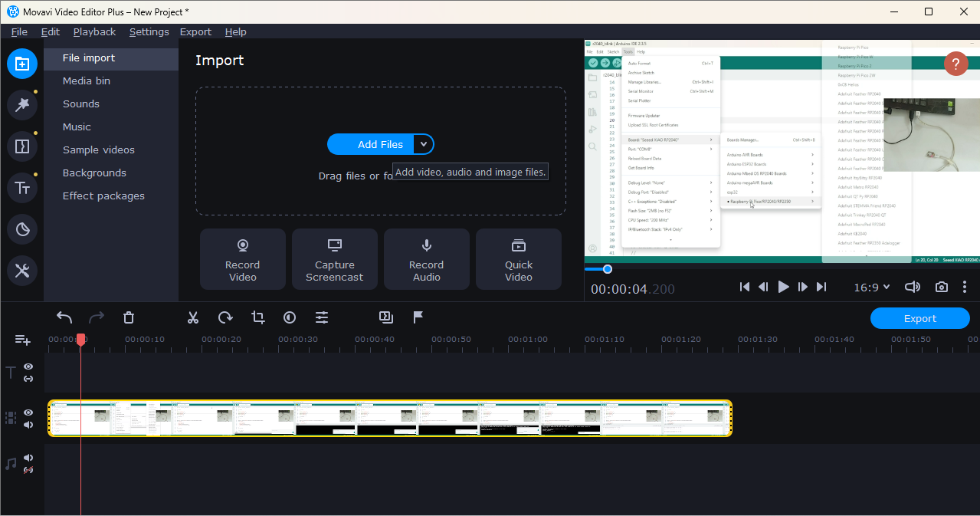Step back one frame
This screenshot has width=980, height=516.
[763, 287]
